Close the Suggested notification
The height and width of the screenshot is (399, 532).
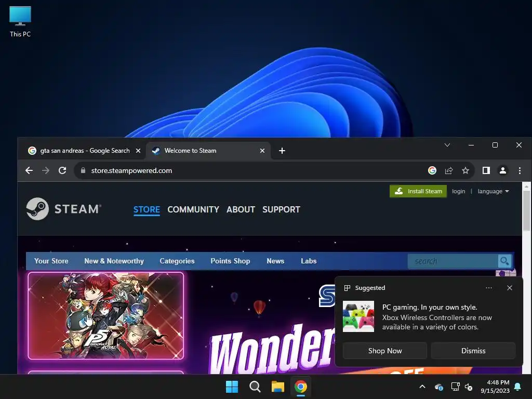click(509, 288)
